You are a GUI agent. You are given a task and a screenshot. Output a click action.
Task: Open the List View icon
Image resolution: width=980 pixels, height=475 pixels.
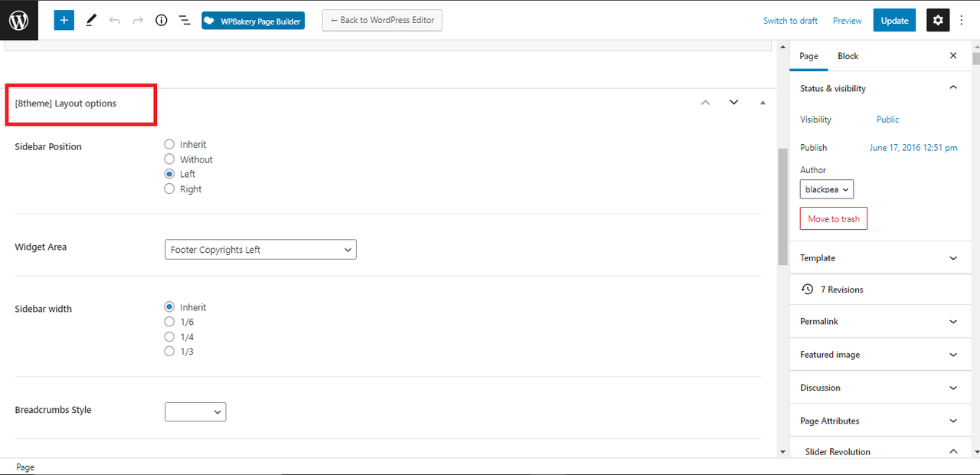tap(185, 21)
